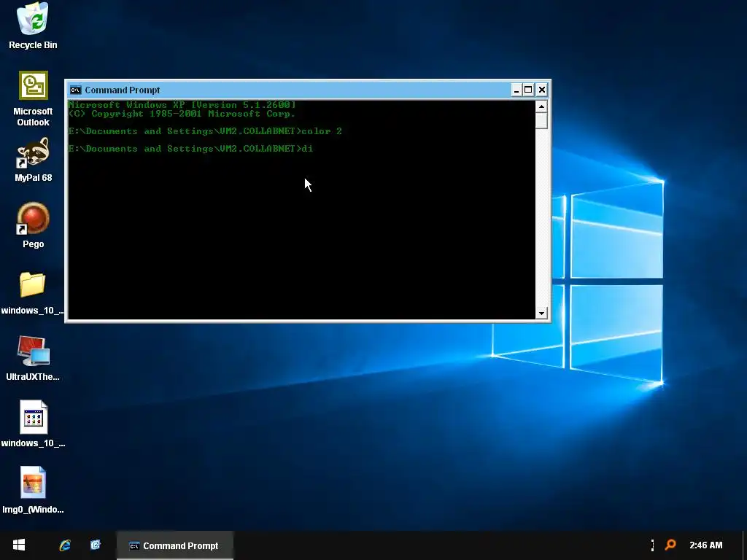Click the Command Prompt window title text
This screenshot has width=747, height=560.
pos(123,90)
